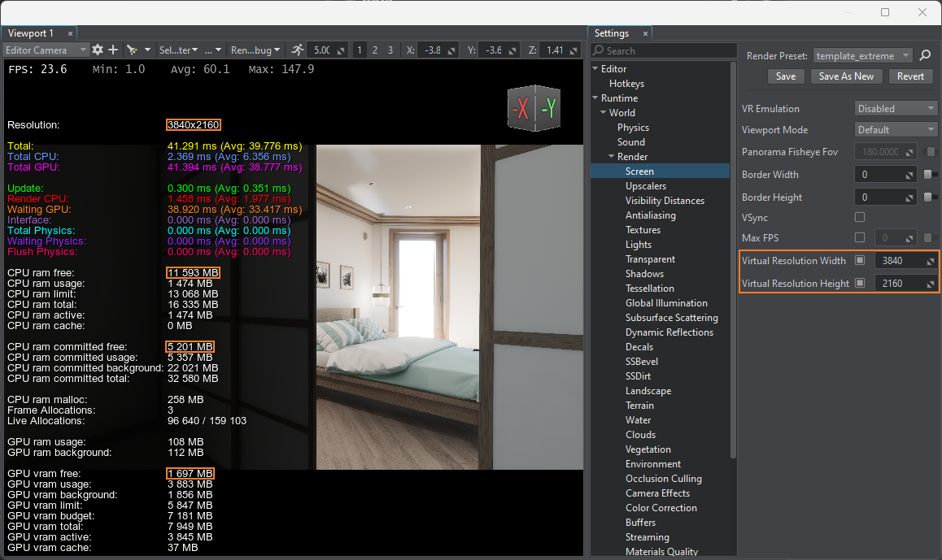This screenshot has height=560, width=942.
Task: Click the render preset magnifier icon
Action: pyautogui.click(x=925, y=55)
